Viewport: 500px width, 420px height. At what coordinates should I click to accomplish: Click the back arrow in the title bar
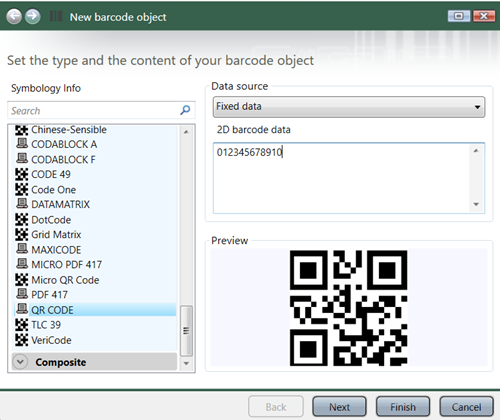(x=14, y=16)
